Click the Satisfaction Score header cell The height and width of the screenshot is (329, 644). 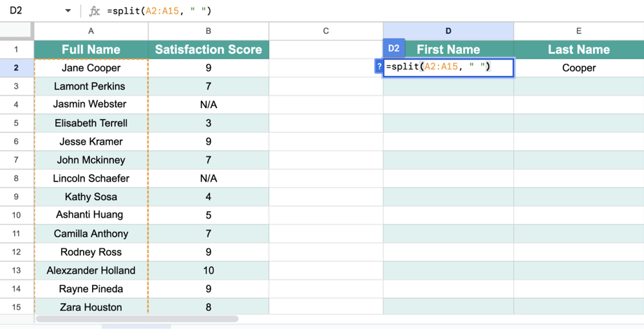coord(208,50)
